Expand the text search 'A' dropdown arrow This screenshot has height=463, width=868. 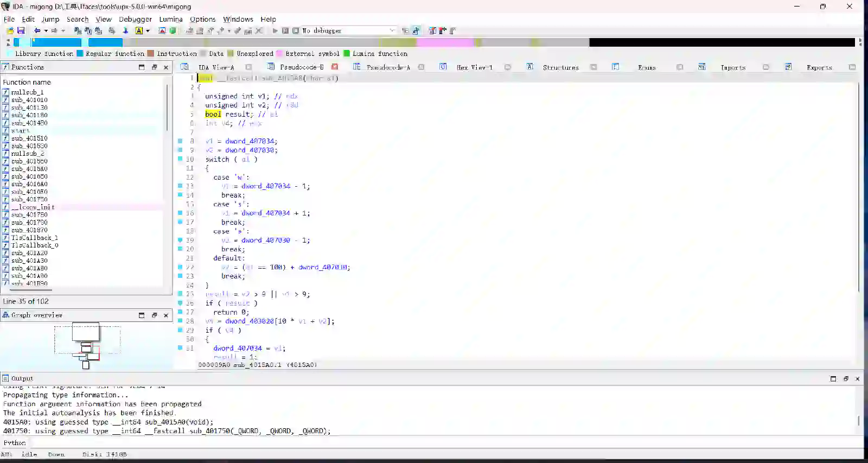click(x=148, y=31)
